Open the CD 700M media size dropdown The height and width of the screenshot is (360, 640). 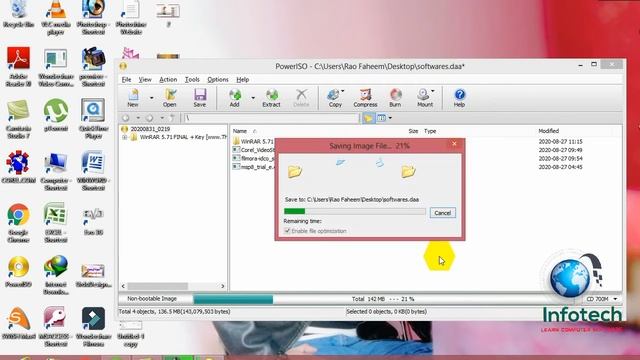[615, 299]
